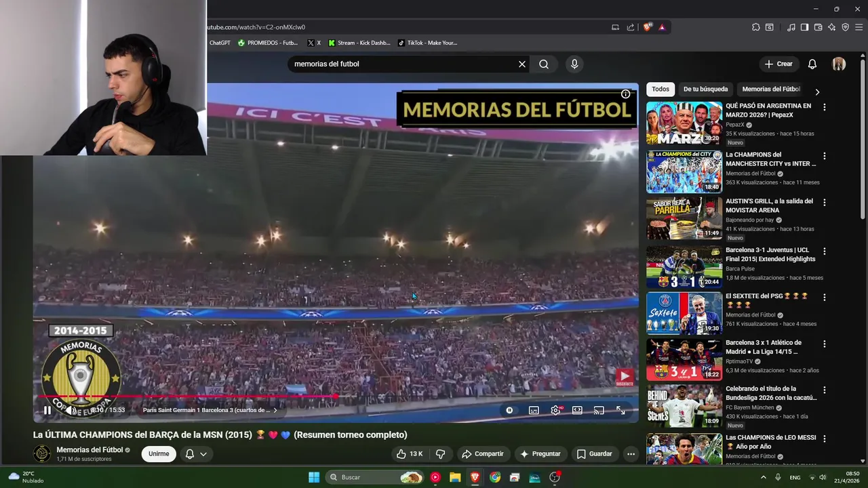Open options for 'El SEXTETE del PSG' video

pos(825,297)
